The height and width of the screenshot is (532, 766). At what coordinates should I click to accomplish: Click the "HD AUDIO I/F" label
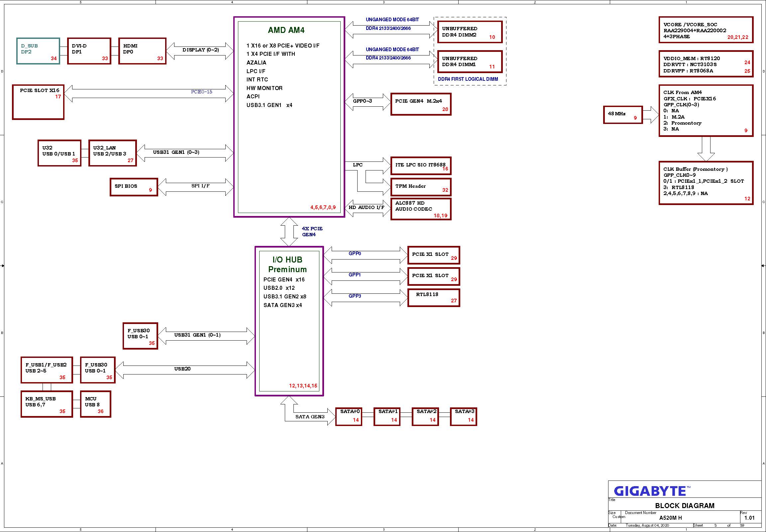click(366, 207)
